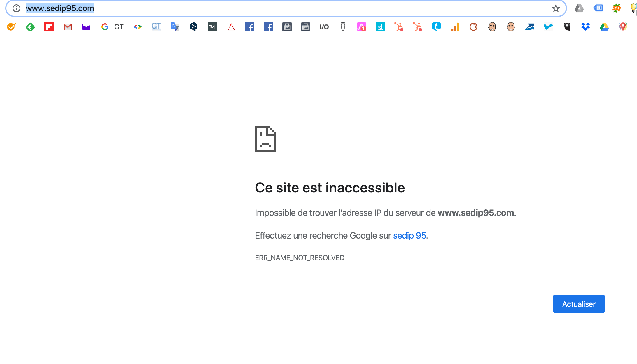Open the Google bookmark with GT label
This screenshot has height=364, width=637.
(x=112, y=27)
